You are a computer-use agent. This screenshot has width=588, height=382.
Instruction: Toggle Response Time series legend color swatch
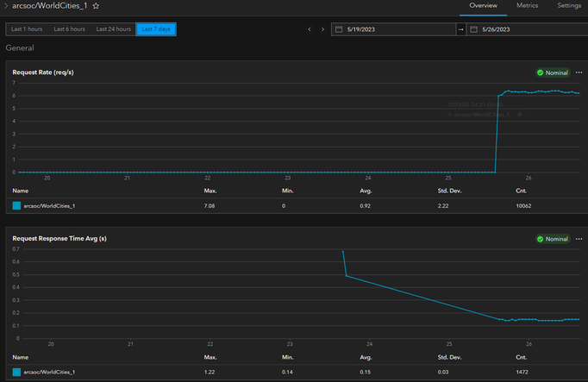point(16,372)
